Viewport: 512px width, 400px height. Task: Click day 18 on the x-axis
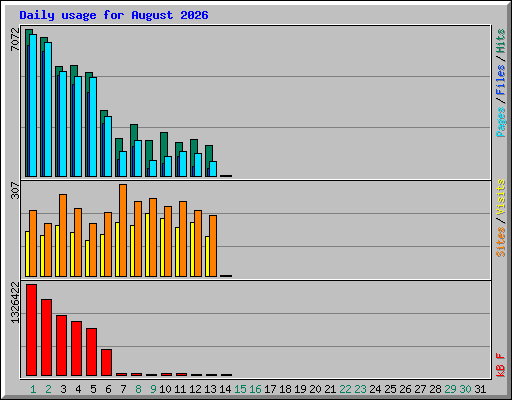point(285,389)
